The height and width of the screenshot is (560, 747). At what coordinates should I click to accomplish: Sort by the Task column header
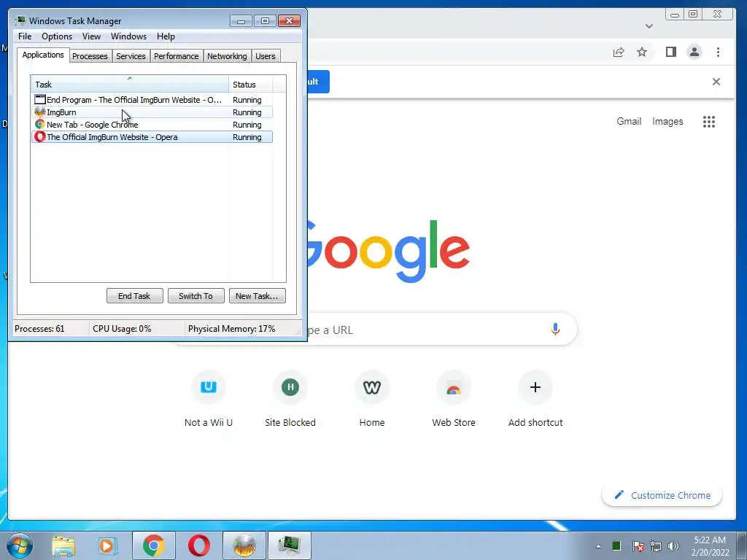(x=130, y=85)
